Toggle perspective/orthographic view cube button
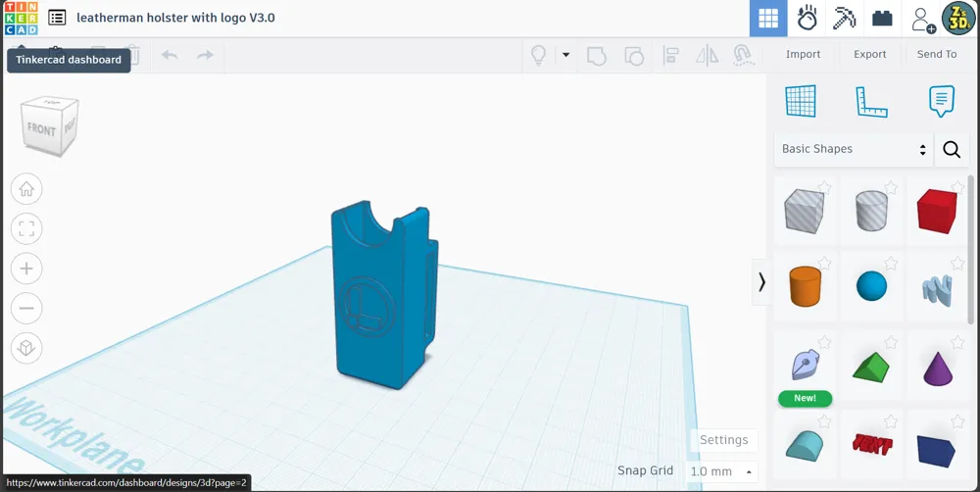Viewport: 980px width, 492px height. click(x=26, y=348)
